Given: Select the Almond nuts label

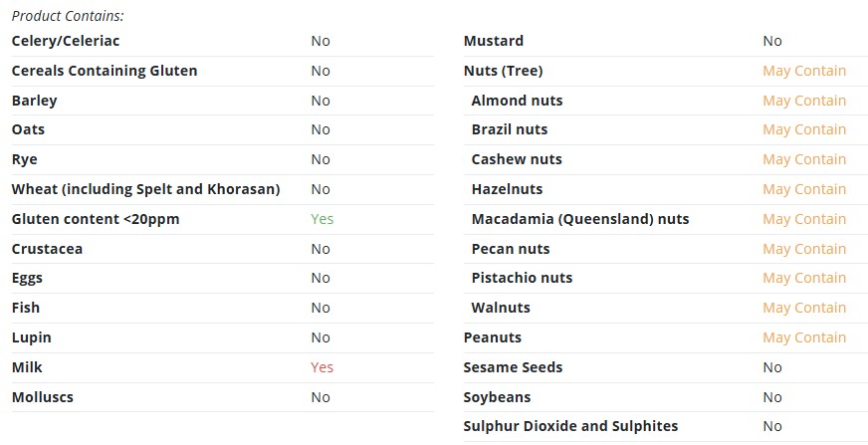Looking at the screenshot, I should point(517,101).
